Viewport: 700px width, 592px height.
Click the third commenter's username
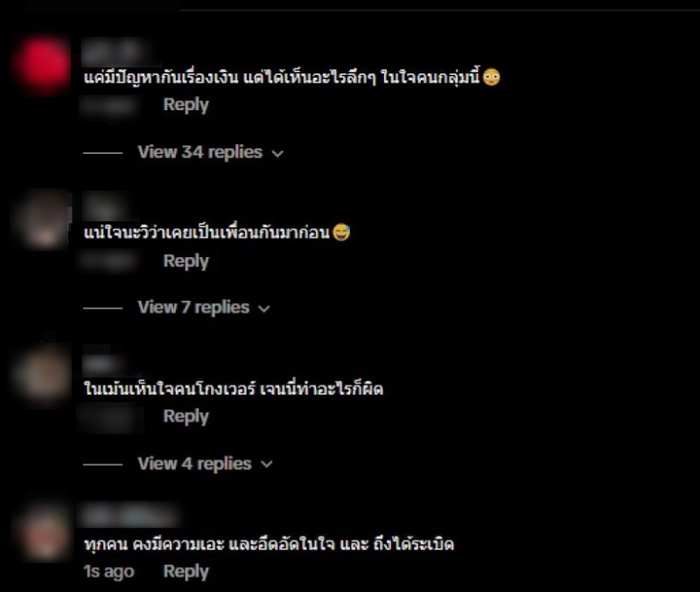101,364
